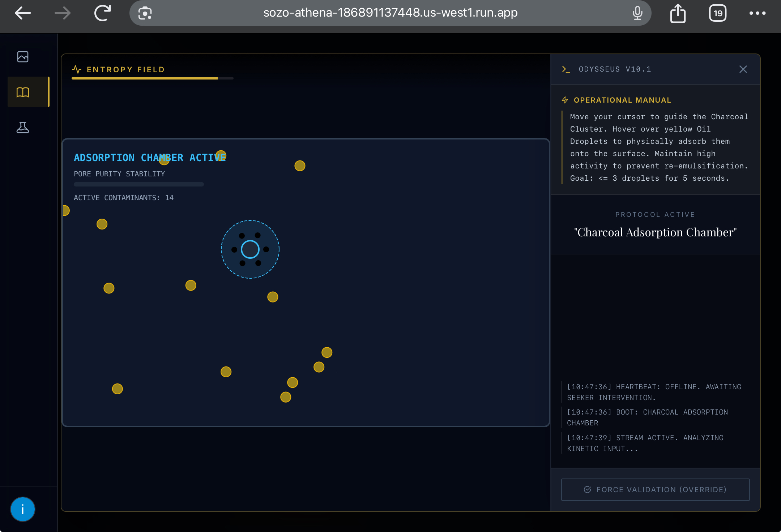781x532 pixels.
Task: Open the share sheet icon
Action: (x=678, y=13)
